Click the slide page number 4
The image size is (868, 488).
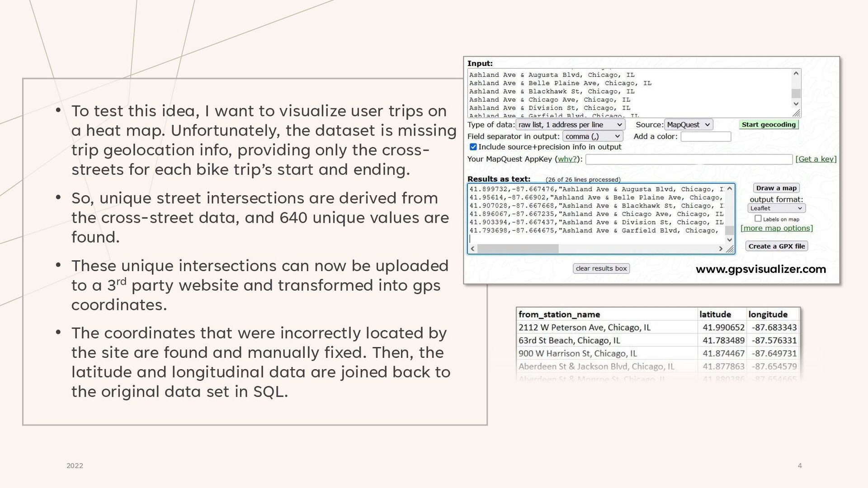pyautogui.click(x=800, y=466)
